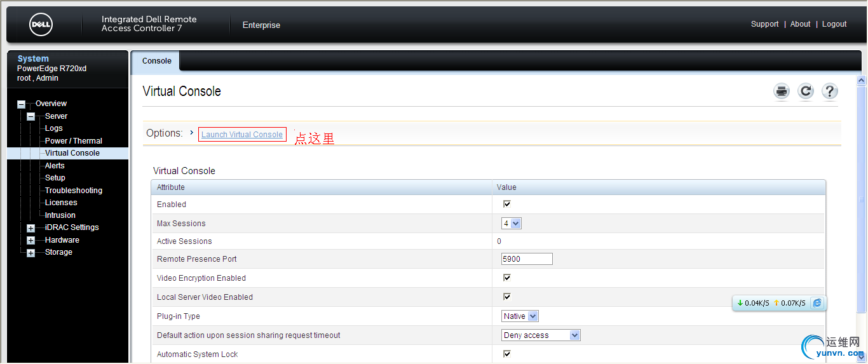Screen dimensions: 868x364
Task: Open Power / Thermal in sidebar
Action: (x=74, y=141)
